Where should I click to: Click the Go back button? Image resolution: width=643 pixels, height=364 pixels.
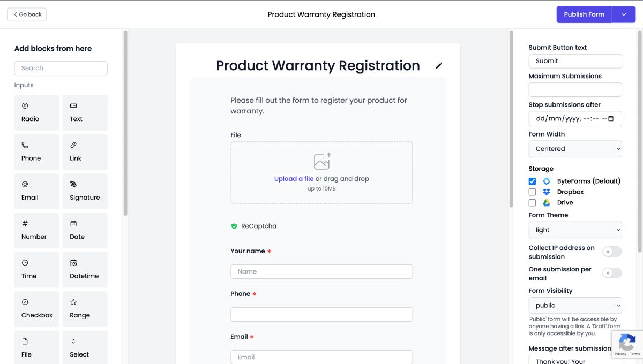point(27,14)
